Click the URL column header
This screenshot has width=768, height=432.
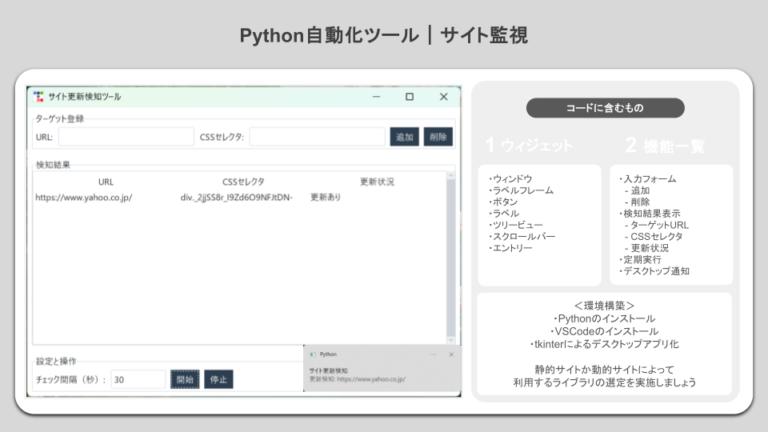coord(106,182)
